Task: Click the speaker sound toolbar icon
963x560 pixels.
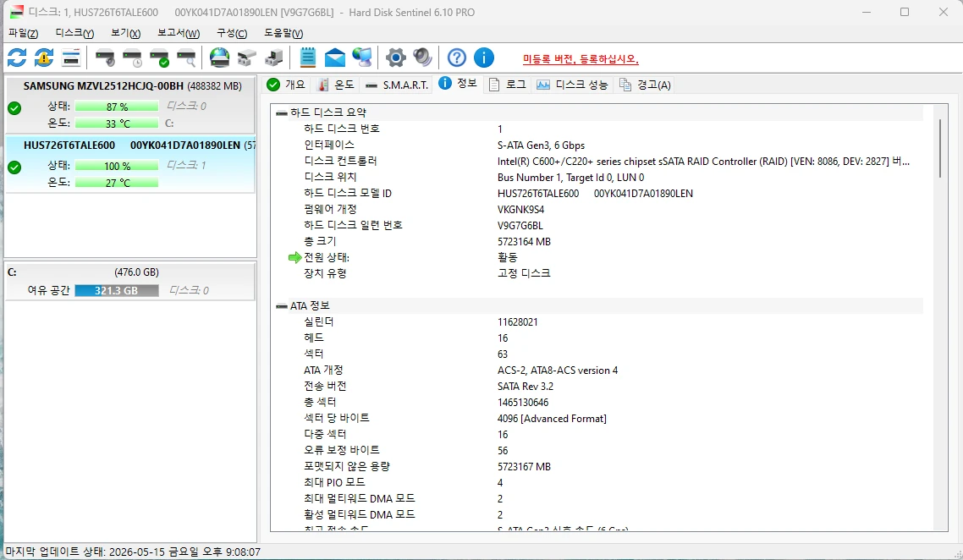Action: click(x=422, y=58)
